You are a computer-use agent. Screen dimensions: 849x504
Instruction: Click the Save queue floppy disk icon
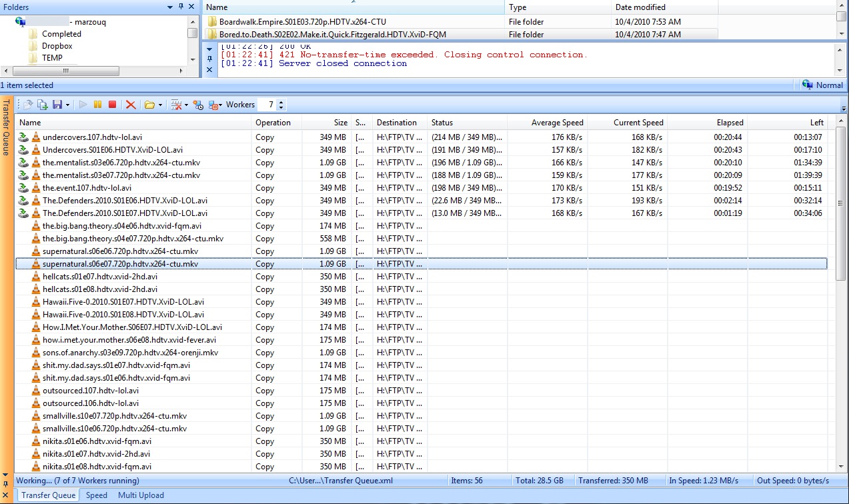tap(57, 105)
